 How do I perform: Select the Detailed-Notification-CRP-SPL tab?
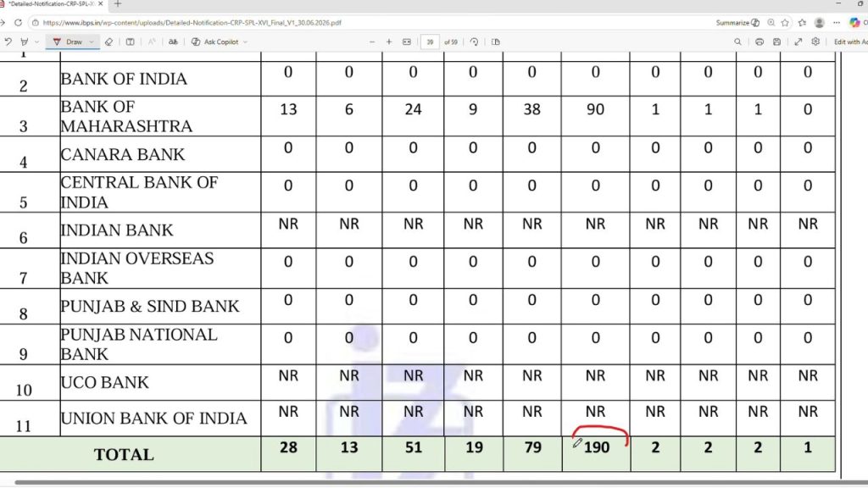click(x=51, y=4)
